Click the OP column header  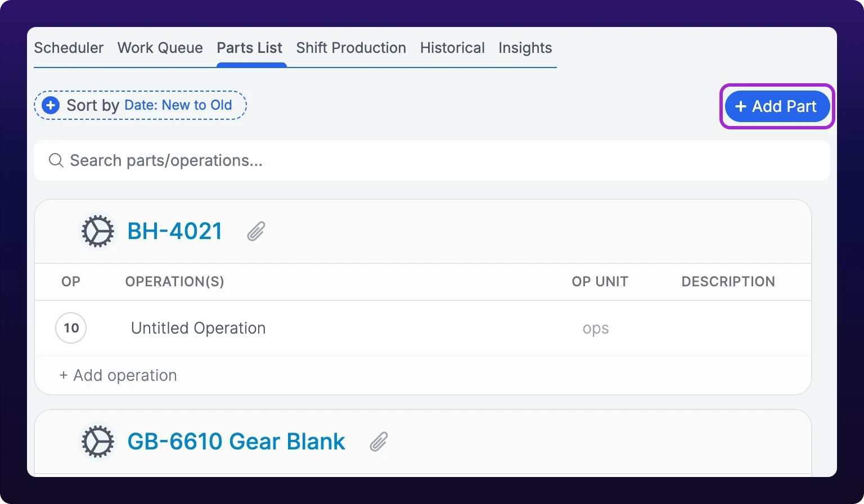(71, 281)
